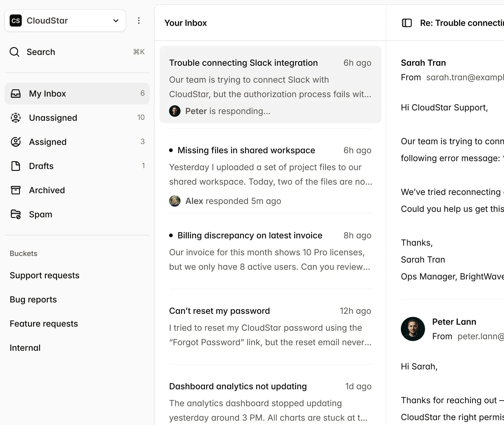Mark Missing files thread read via unread dot
This screenshot has width=504, height=425.
tap(171, 150)
